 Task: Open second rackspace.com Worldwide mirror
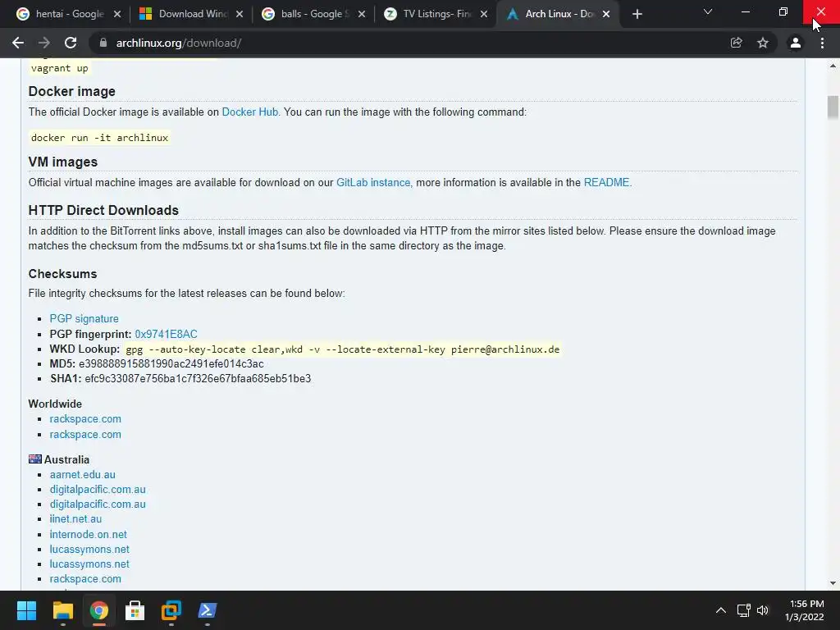point(85,435)
